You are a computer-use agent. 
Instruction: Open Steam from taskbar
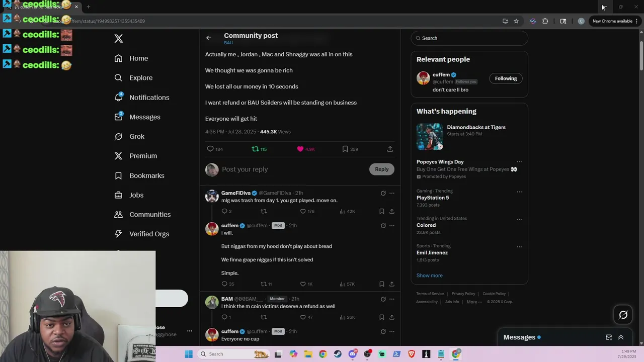tap(338, 354)
